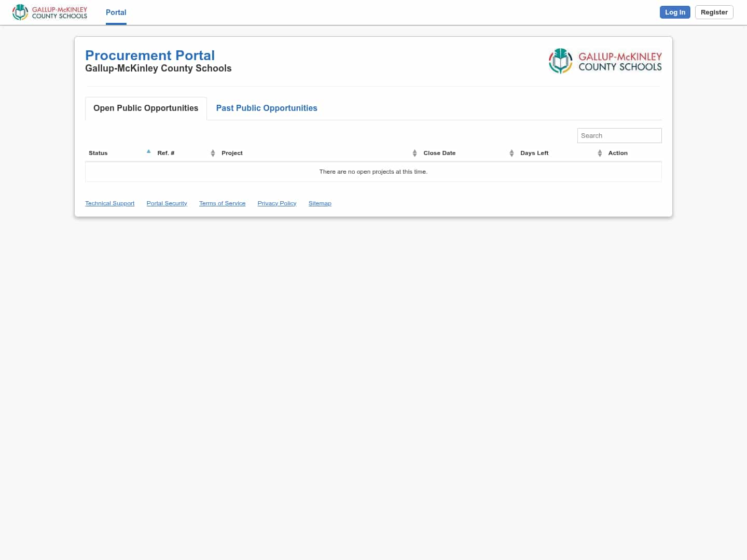This screenshot has width=747, height=560.
Task: Sort table by Close Date column
Action: click(468, 153)
